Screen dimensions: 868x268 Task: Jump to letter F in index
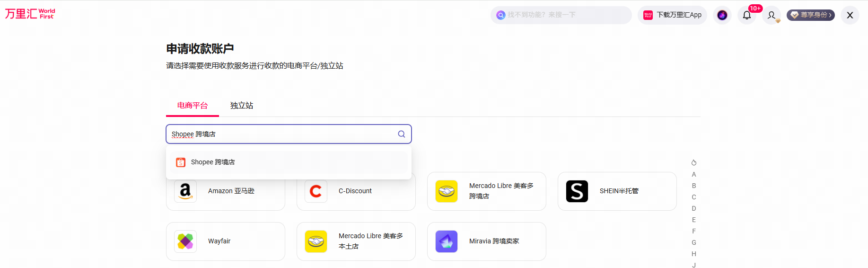(694, 231)
